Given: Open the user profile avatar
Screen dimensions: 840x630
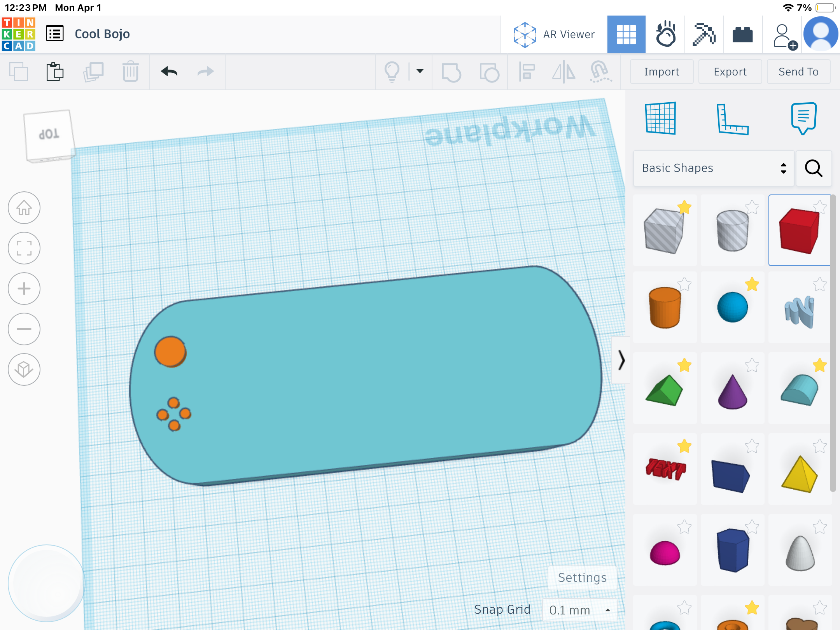Looking at the screenshot, I should click(821, 35).
